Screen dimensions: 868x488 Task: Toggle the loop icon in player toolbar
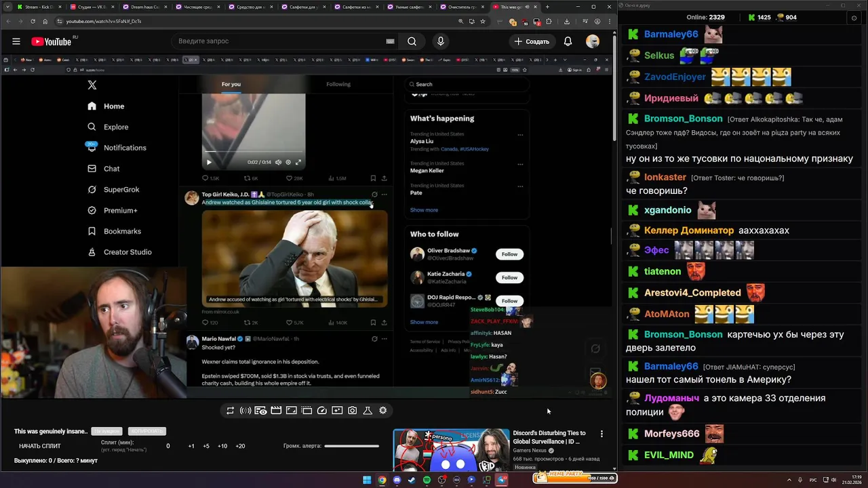coord(231,411)
